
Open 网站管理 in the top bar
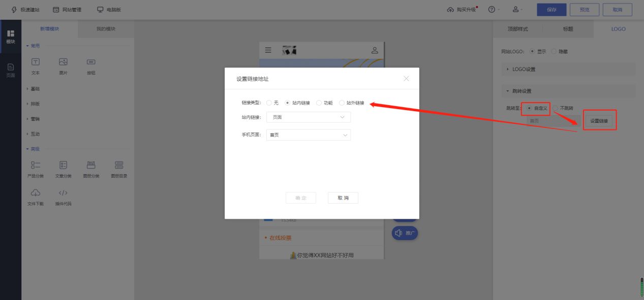[x=67, y=10]
